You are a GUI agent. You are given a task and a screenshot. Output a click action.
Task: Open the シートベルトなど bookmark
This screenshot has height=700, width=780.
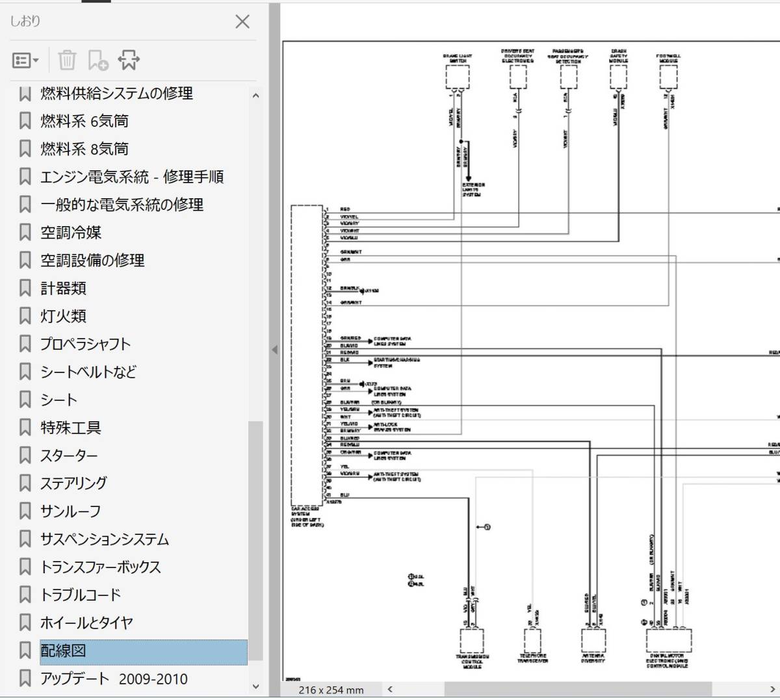(88, 372)
